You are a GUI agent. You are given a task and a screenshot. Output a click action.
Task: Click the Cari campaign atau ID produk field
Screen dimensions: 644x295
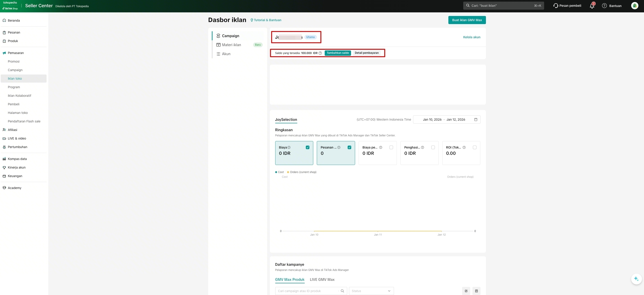click(308, 291)
